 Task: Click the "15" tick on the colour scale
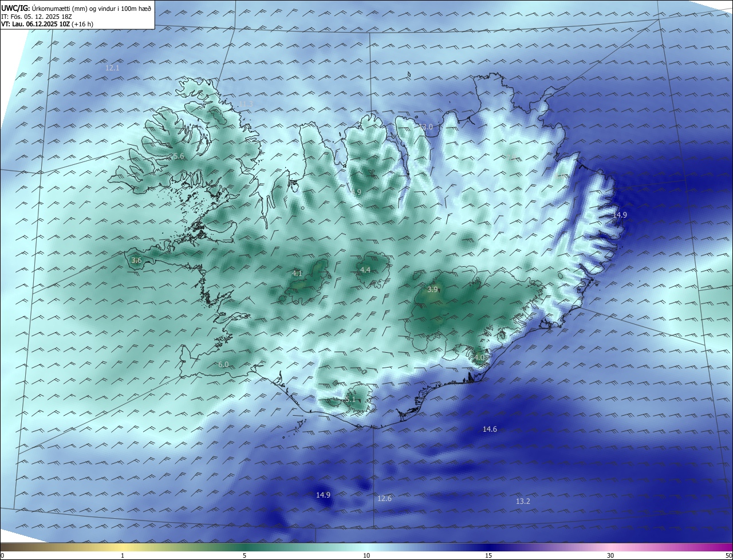(x=488, y=555)
